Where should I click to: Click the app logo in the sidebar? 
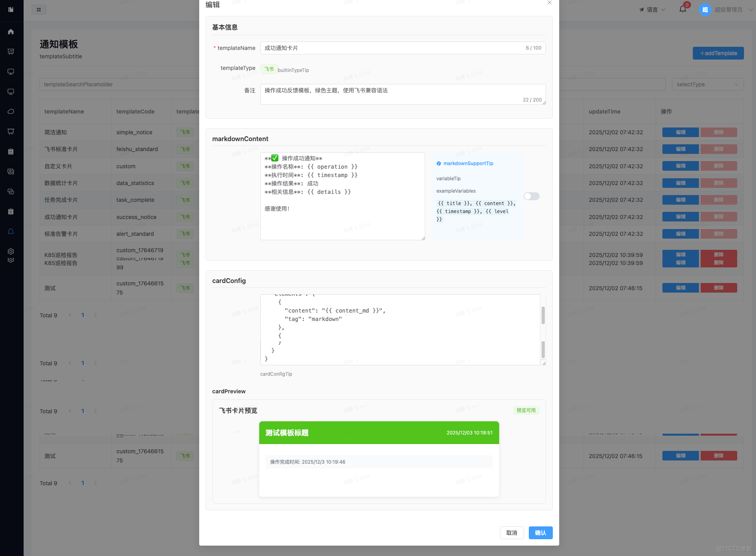[x=11, y=9]
